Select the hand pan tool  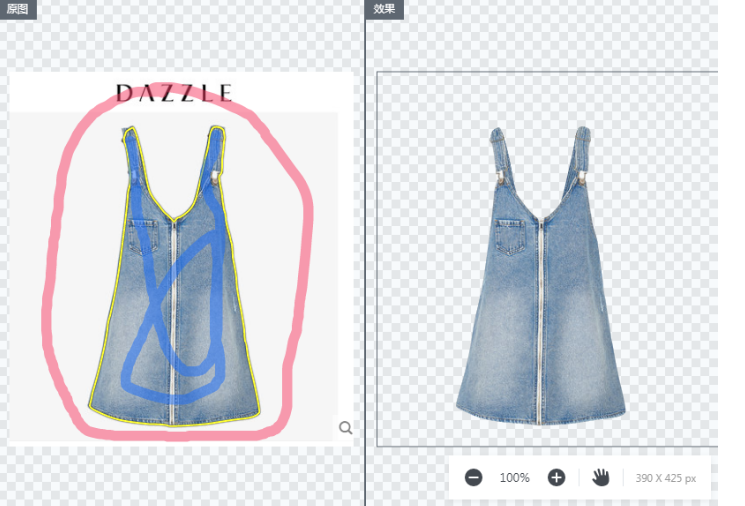600,478
